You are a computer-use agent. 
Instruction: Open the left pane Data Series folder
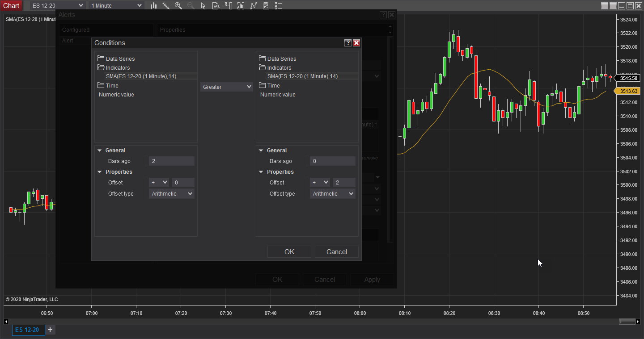point(116,59)
